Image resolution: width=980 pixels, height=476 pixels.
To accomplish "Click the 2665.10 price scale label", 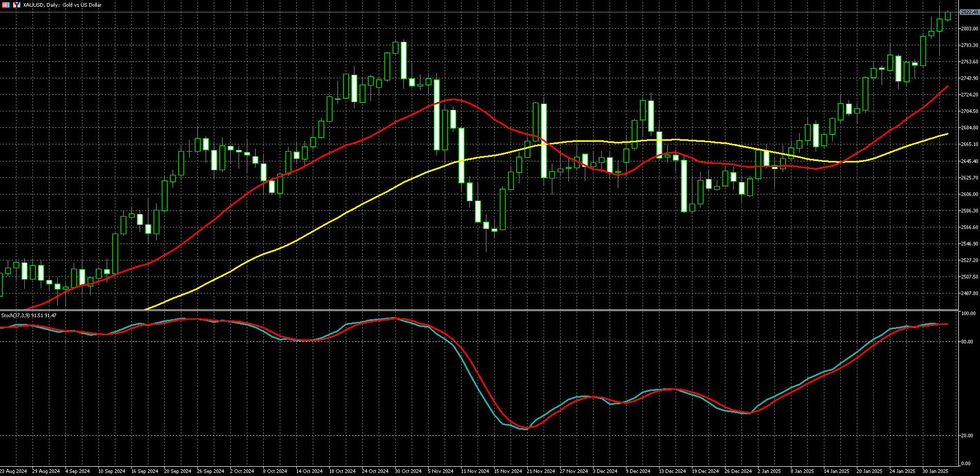I will [969, 144].
